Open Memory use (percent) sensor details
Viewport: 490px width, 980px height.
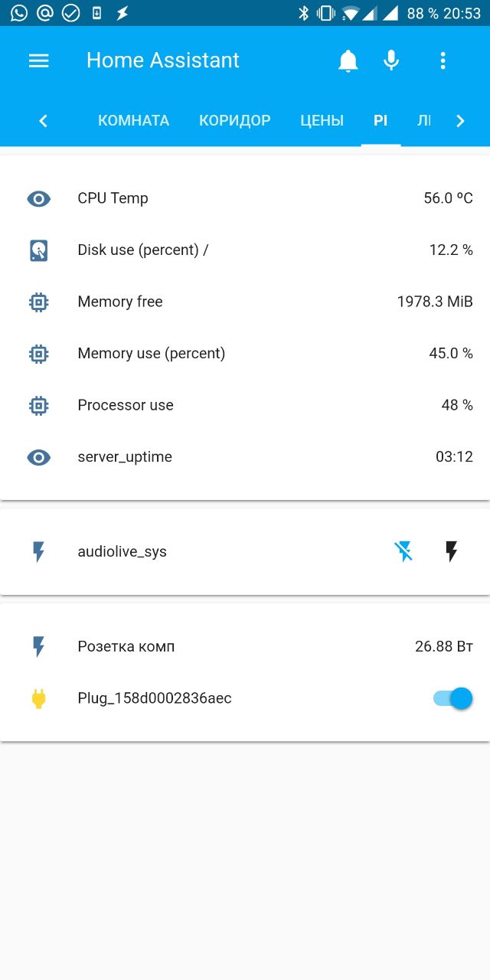(x=245, y=354)
